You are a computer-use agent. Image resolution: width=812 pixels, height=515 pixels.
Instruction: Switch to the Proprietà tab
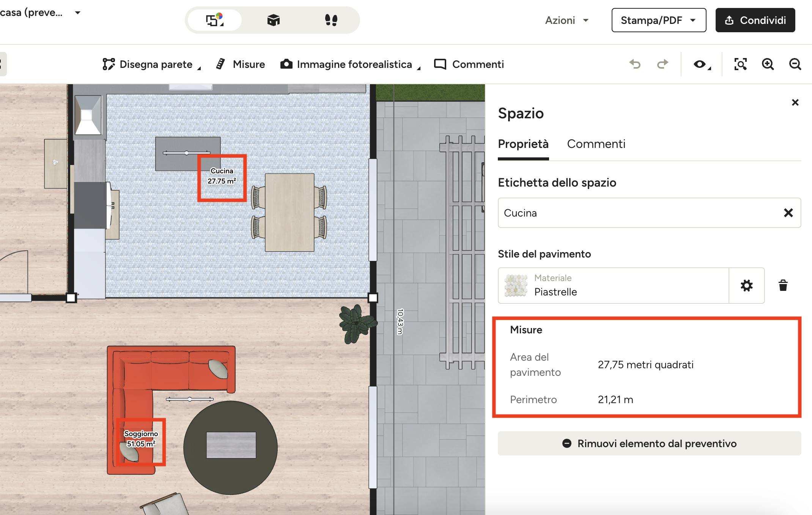(x=523, y=144)
